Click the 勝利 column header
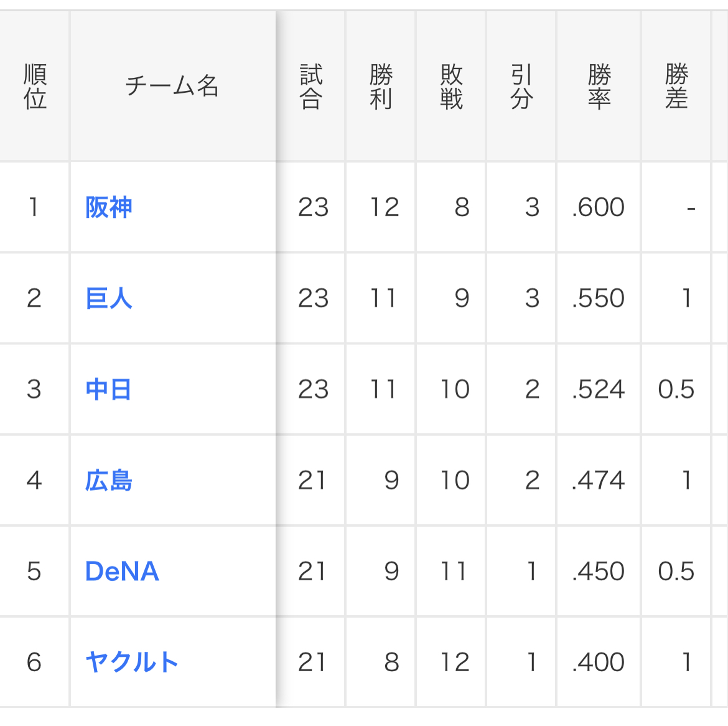Viewport: 728px width, 726px height. [381, 87]
